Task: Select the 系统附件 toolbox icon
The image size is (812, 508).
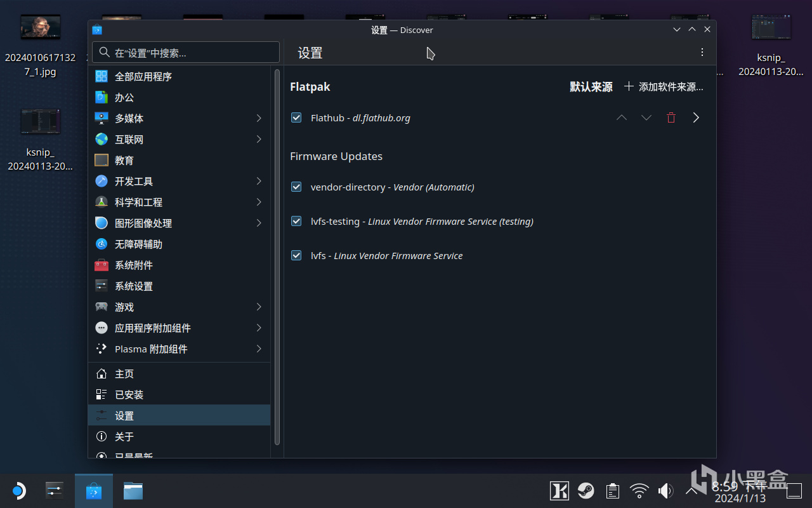Action: tap(101, 265)
